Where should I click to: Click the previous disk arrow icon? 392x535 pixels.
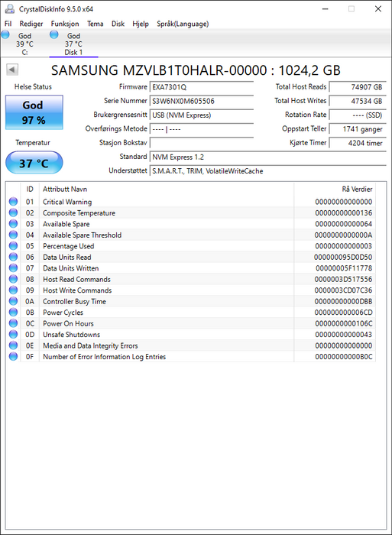(x=12, y=70)
